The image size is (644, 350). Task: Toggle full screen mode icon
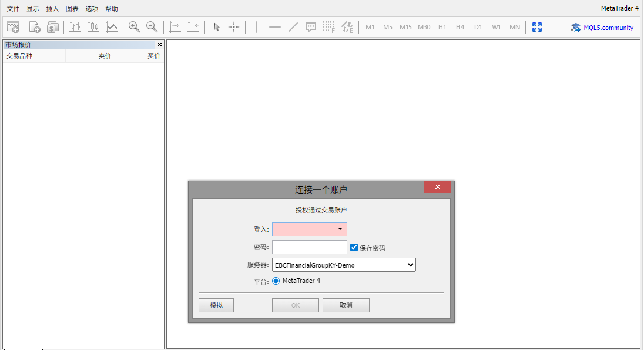[x=537, y=27]
